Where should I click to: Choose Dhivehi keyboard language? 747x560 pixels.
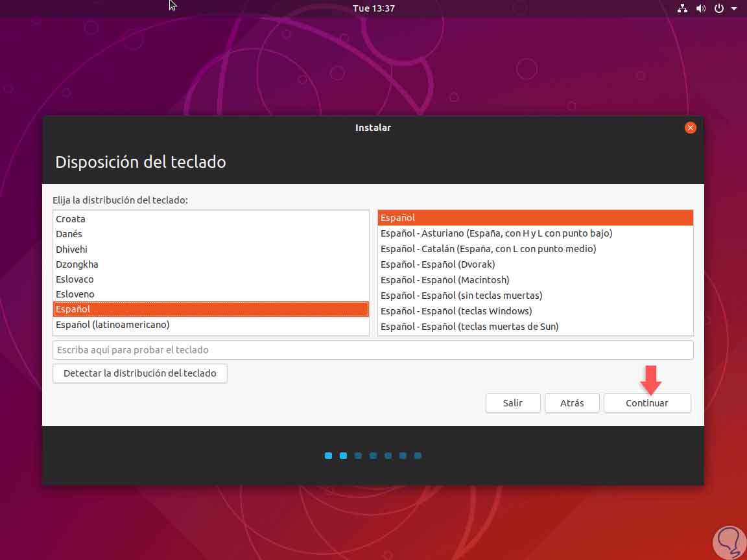point(211,249)
